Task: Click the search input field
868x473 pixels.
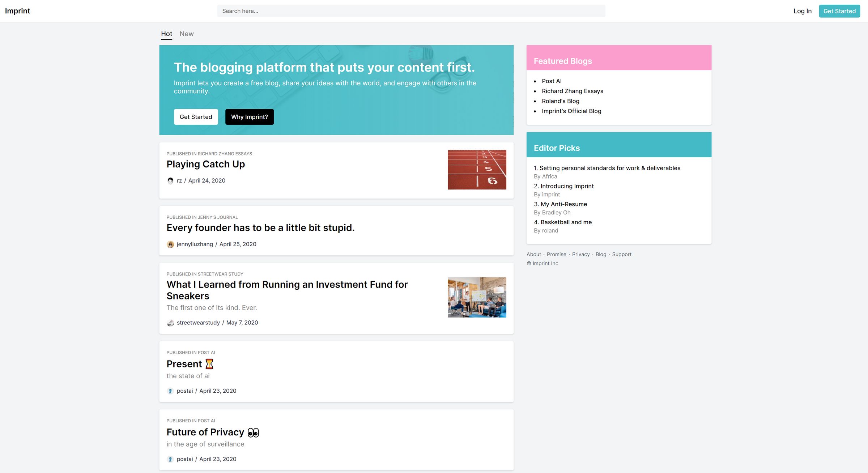Action: point(411,11)
